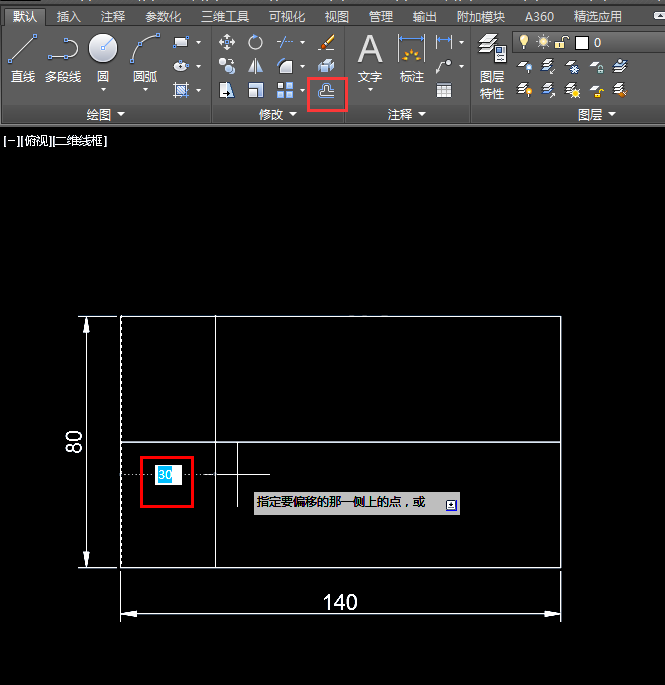Toggle the layer on/off lightbulb
Screen dimensions: 665x685
523,42
